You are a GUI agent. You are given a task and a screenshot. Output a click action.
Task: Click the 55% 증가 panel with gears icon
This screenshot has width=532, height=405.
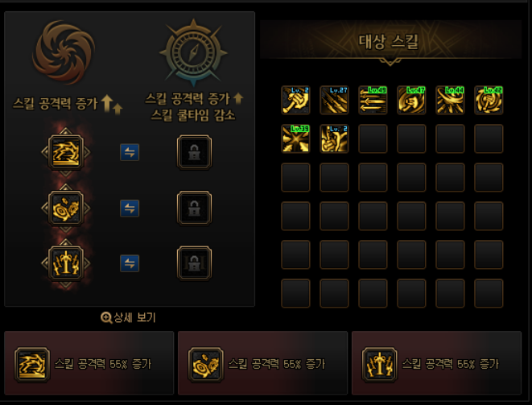coord(262,363)
